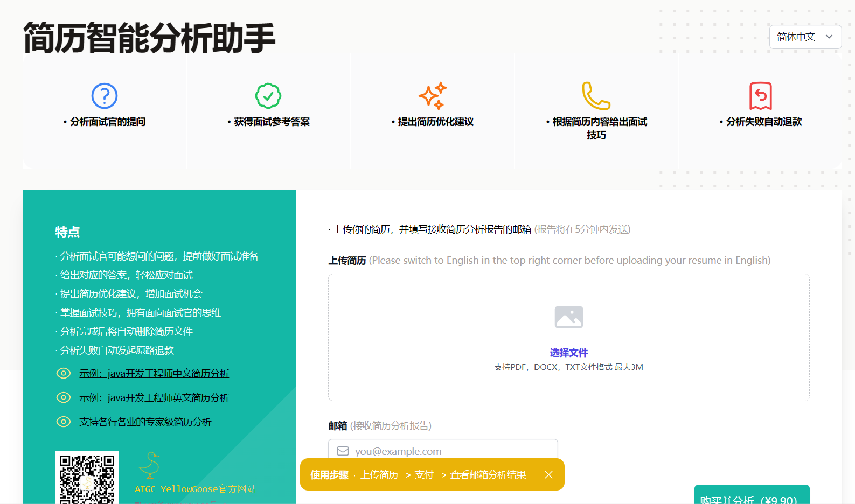Click the blue question mark icon
Screen dimensions: 855x504
click(x=105, y=96)
